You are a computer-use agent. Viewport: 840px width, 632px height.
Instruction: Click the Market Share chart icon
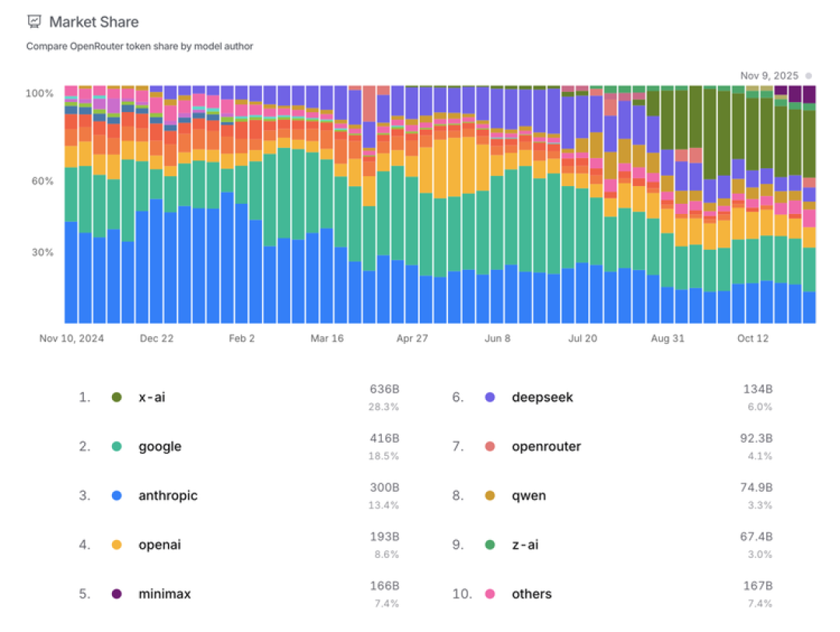click(x=34, y=22)
